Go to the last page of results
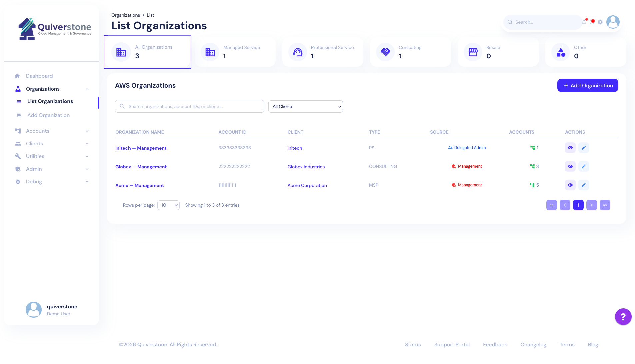The height and width of the screenshot is (364, 635). [x=605, y=205]
